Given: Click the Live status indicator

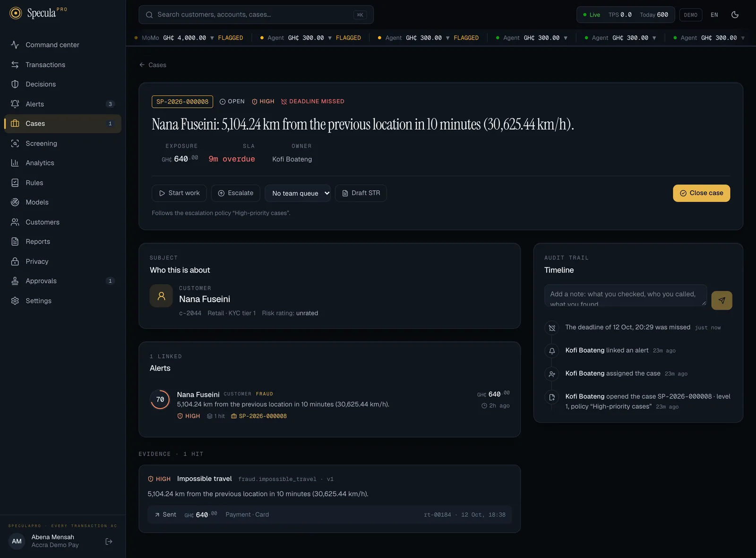Looking at the screenshot, I should [x=592, y=15].
